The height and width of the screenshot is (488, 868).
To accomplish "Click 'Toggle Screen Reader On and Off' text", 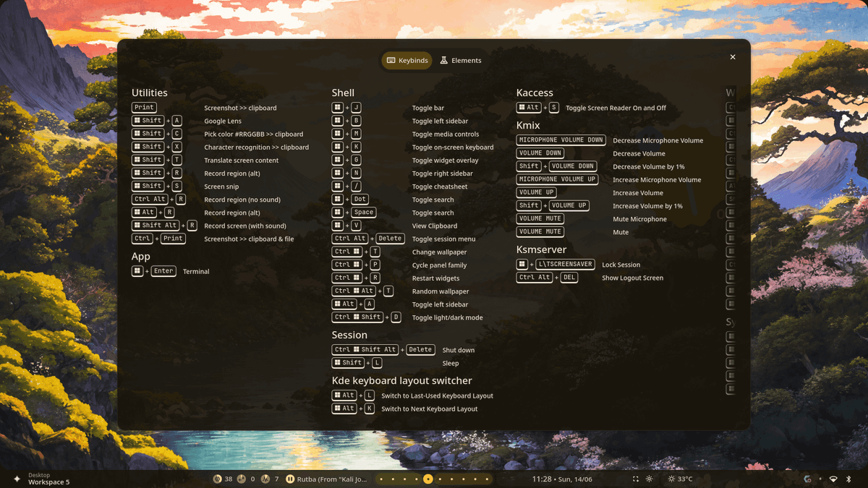I will (x=616, y=108).
